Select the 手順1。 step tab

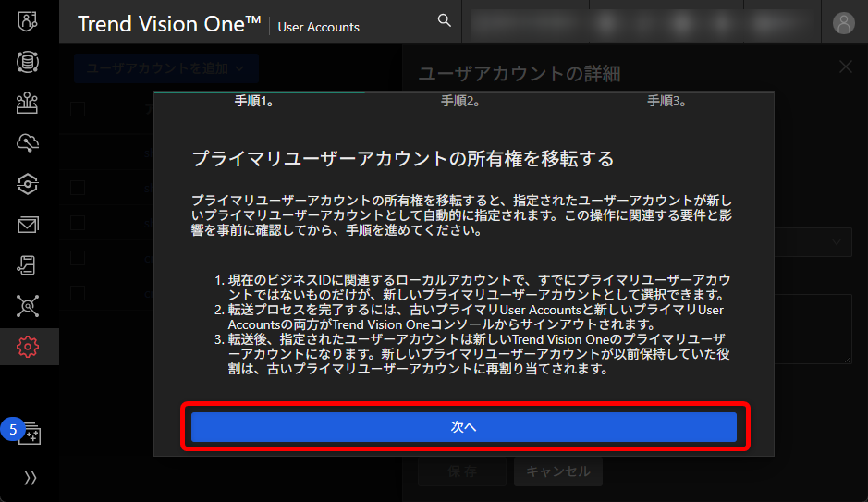pyautogui.click(x=254, y=102)
